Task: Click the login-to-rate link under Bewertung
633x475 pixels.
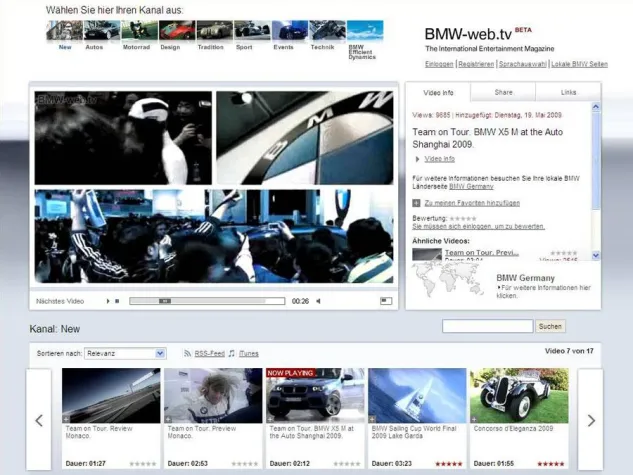Action: tap(478, 226)
